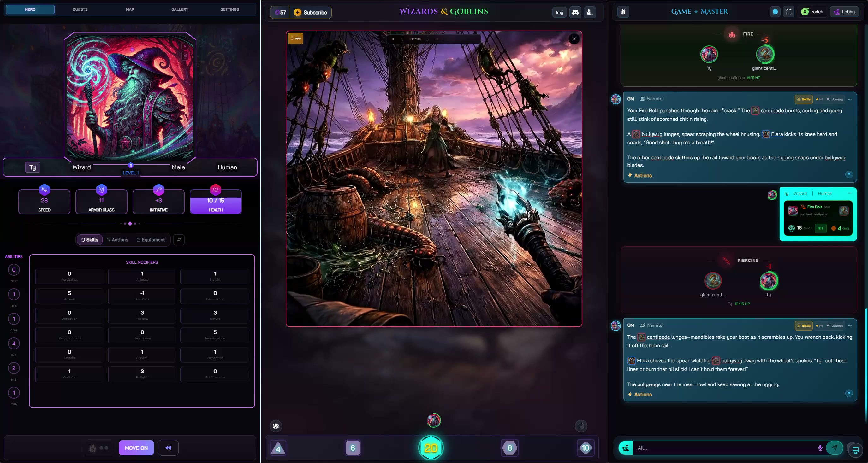Expand Actions in last narrator message
Screen dimensions: 868x463
click(x=640, y=394)
